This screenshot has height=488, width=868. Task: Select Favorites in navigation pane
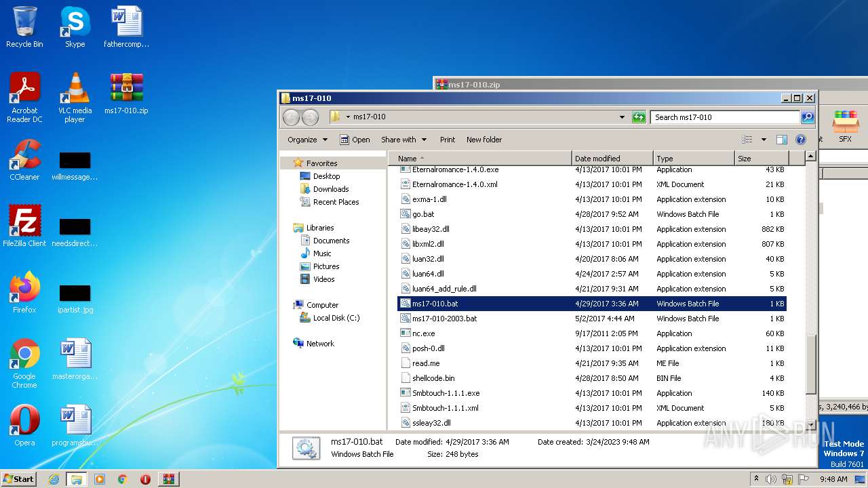coord(321,163)
